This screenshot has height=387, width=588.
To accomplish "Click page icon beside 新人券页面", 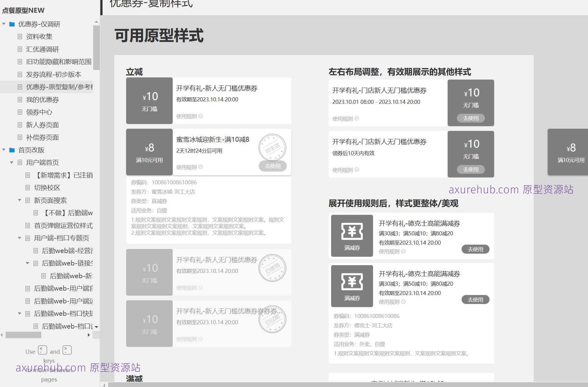I will tap(20, 125).
